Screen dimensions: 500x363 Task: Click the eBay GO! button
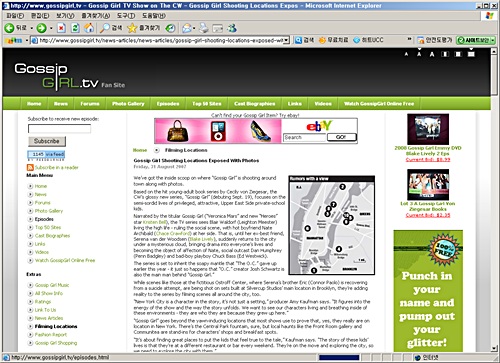[341, 137]
